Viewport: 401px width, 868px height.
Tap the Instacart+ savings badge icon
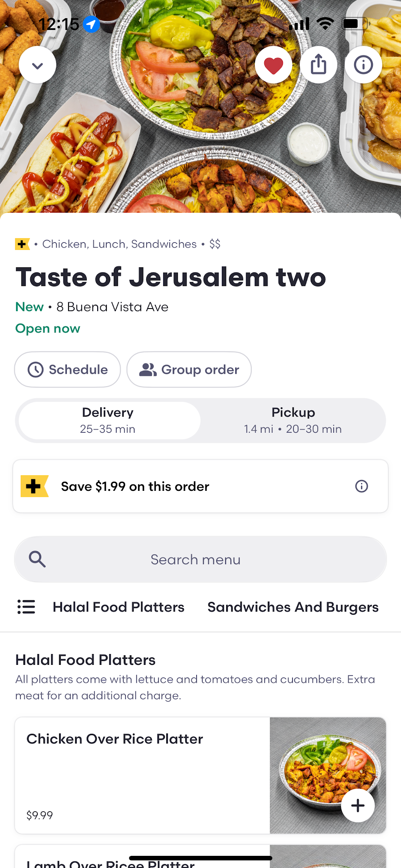[x=34, y=486]
